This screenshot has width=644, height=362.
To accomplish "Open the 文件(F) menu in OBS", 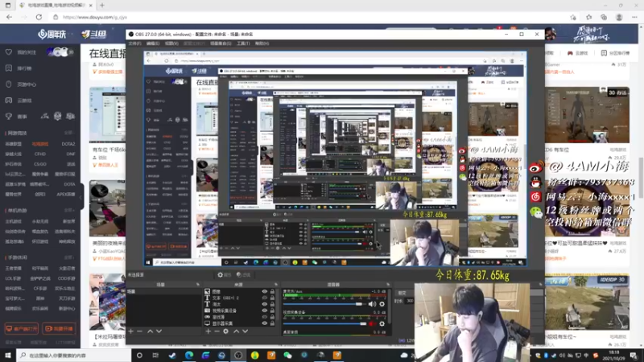I will (x=134, y=43).
